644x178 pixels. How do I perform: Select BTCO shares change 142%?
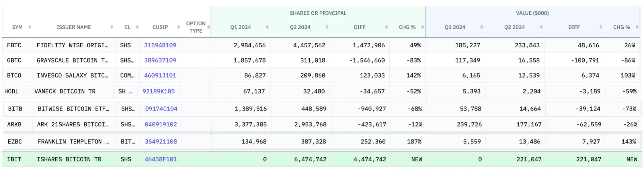pyautogui.click(x=413, y=76)
